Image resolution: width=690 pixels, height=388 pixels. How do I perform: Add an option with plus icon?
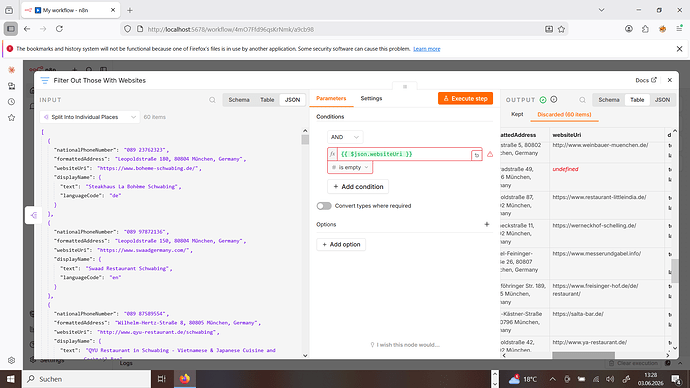tap(487, 224)
